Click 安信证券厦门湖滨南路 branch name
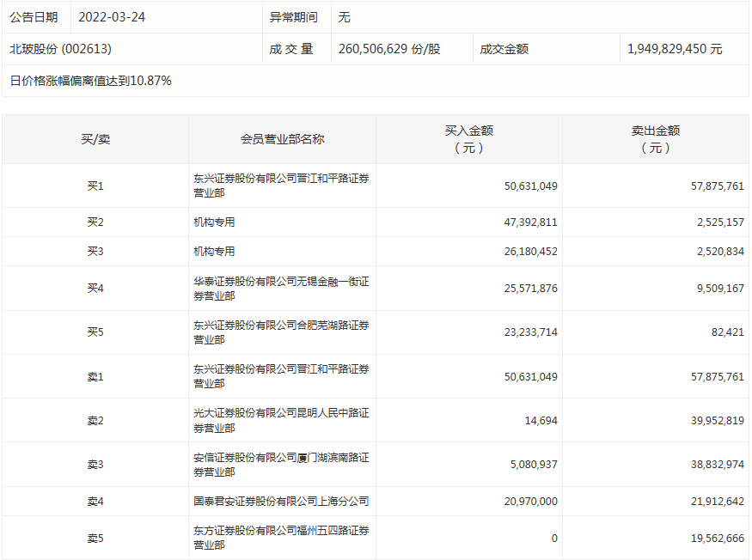752x560 pixels. coord(281,465)
